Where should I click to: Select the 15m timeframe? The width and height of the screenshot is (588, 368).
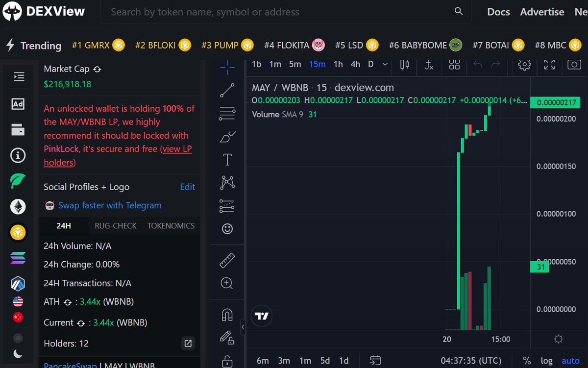click(x=317, y=64)
